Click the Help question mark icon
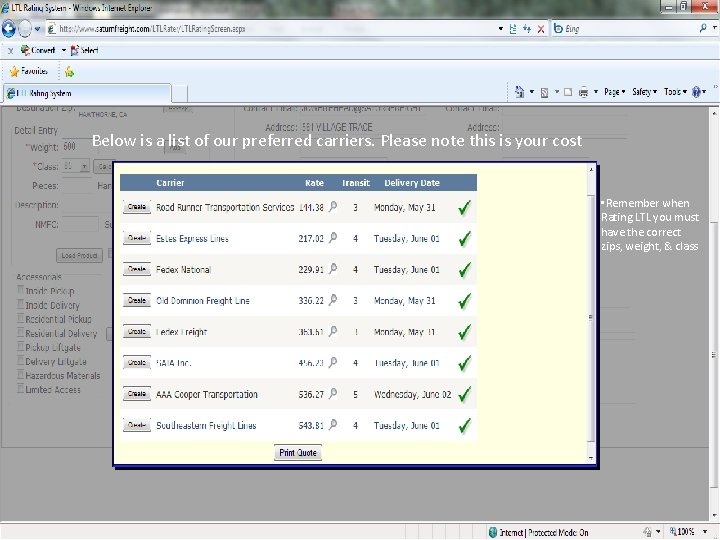The image size is (720, 540). tap(697, 92)
